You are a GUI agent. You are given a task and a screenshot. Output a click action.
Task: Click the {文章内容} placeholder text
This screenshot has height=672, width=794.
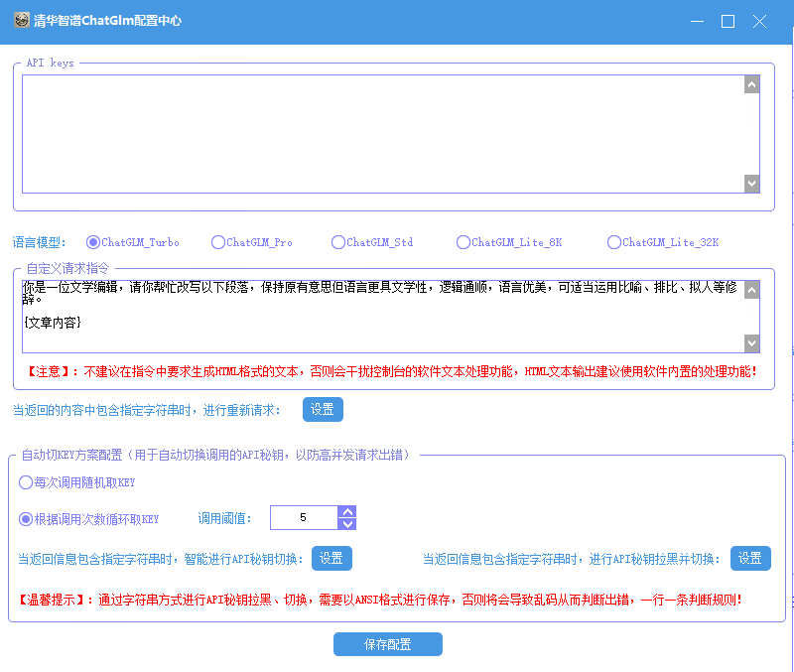[x=53, y=323]
